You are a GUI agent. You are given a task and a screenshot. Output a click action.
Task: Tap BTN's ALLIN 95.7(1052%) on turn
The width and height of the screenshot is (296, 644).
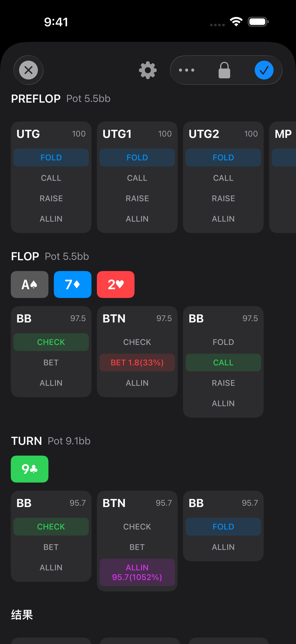[x=137, y=572]
